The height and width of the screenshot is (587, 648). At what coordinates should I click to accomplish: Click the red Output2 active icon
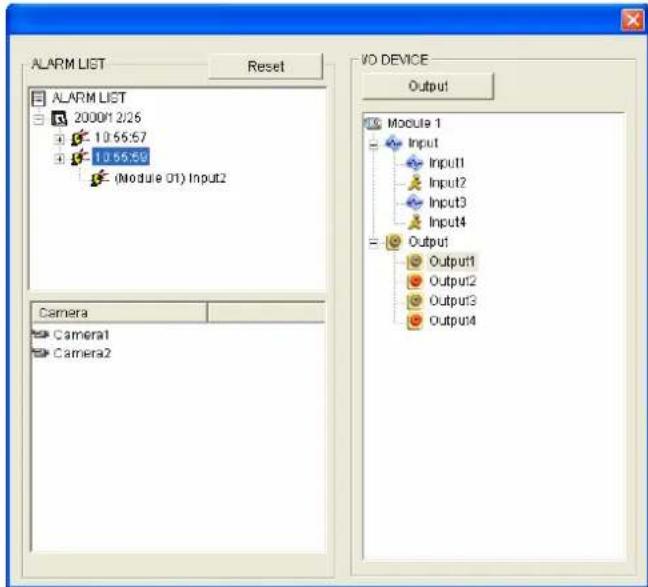click(x=415, y=281)
